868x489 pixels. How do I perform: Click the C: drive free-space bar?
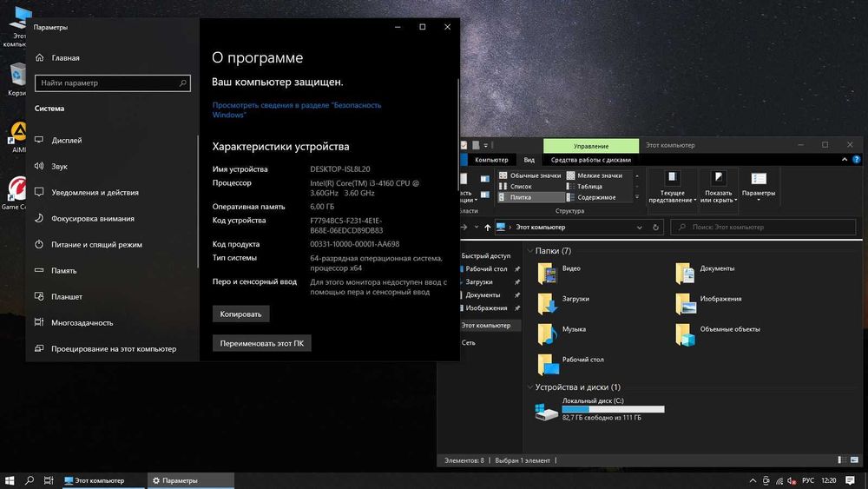(614, 409)
